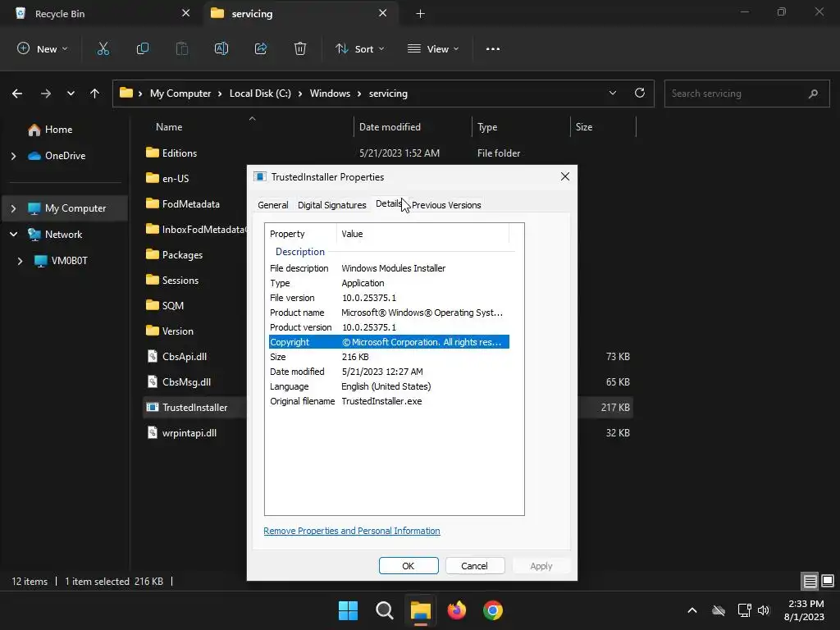Click the OneDrive tray icon
The width and height of the screenshot is (840, 630).
click(719, 610)
